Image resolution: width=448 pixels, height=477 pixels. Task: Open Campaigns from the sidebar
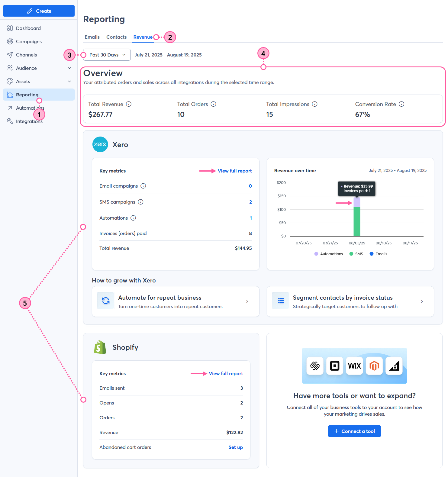pos(39,41)
